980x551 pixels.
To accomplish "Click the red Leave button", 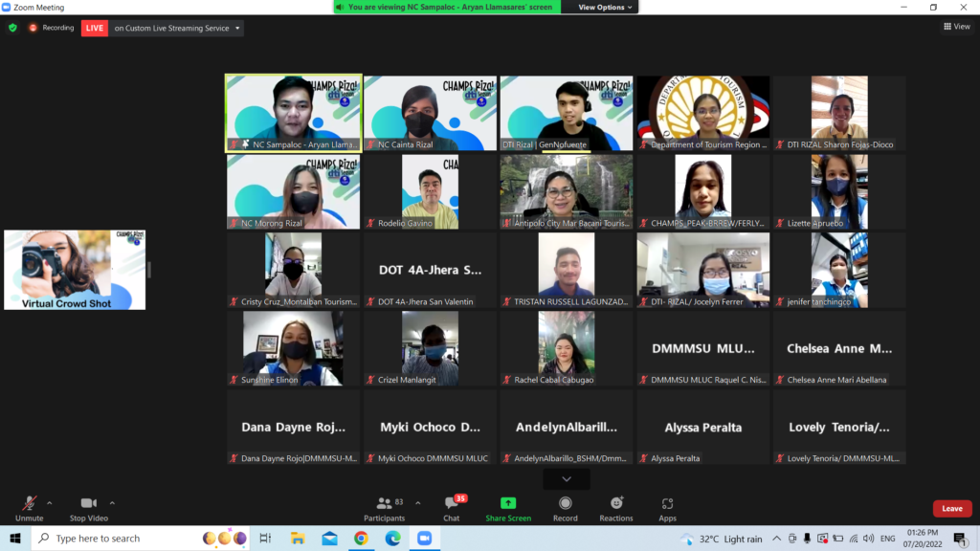I will point(951,508).
